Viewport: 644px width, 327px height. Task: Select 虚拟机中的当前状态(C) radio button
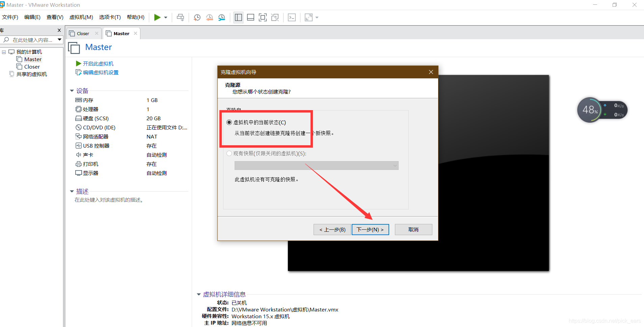point(229,122)
